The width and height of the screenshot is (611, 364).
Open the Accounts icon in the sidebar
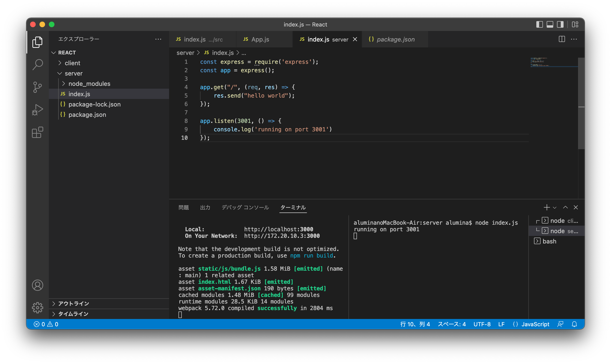point(37,285)
